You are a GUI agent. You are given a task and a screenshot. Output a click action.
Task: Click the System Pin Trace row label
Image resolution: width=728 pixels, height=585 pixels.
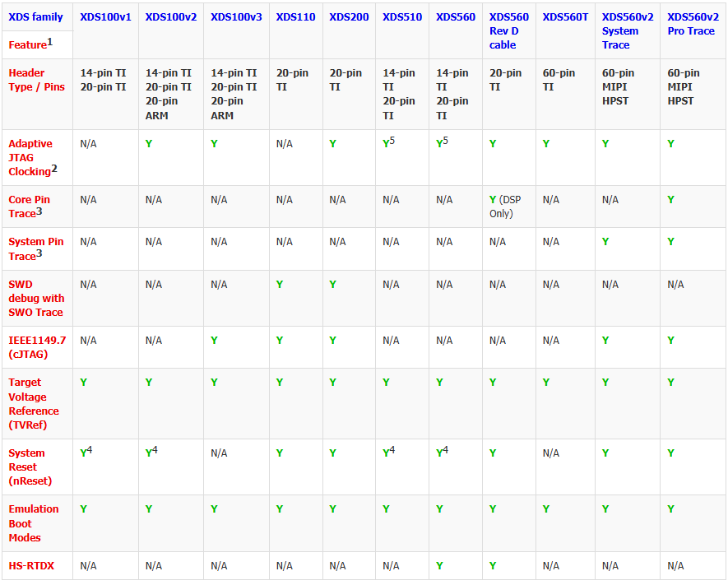click(x=36, y=248)
